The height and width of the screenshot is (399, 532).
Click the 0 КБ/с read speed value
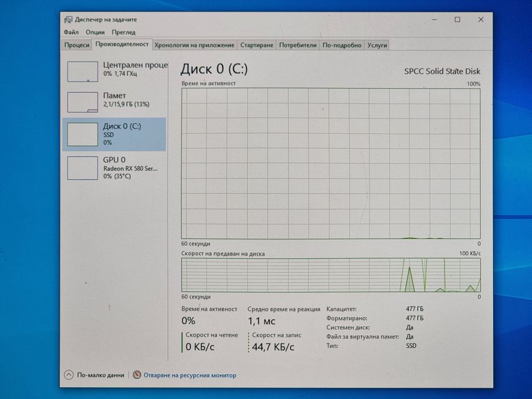click(x=200, y=347)
